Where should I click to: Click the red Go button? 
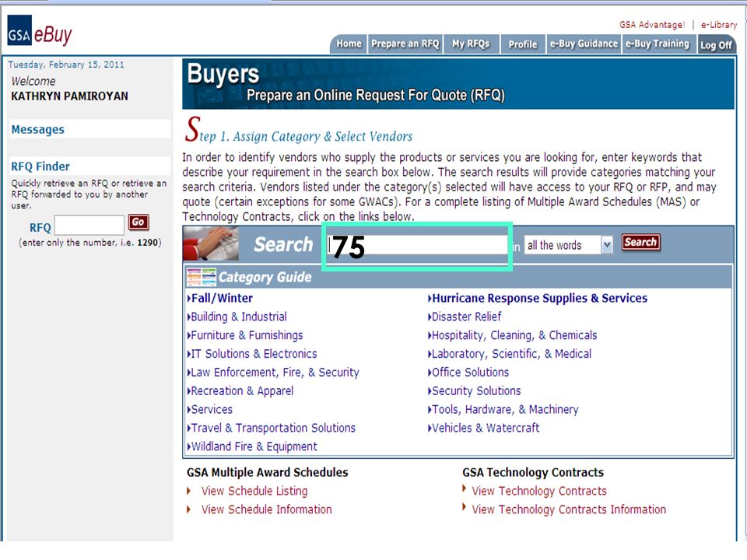tap(139, 222)
